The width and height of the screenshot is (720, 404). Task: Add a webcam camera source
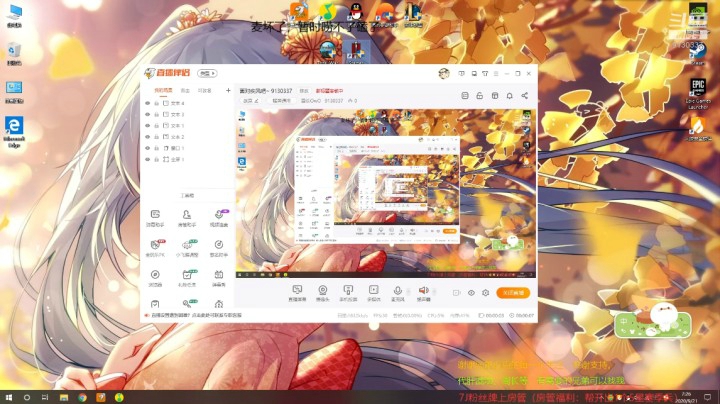[x=323, y=292]
